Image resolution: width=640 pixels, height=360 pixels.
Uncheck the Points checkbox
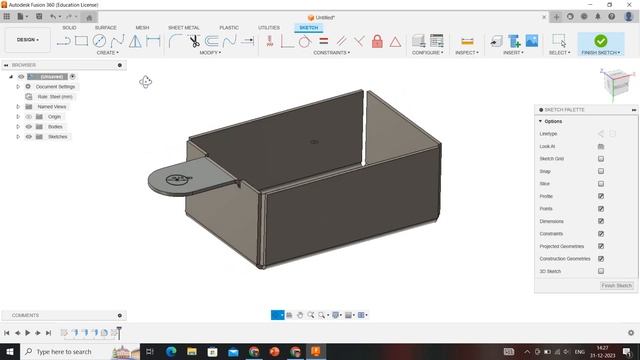pos(601,209)
